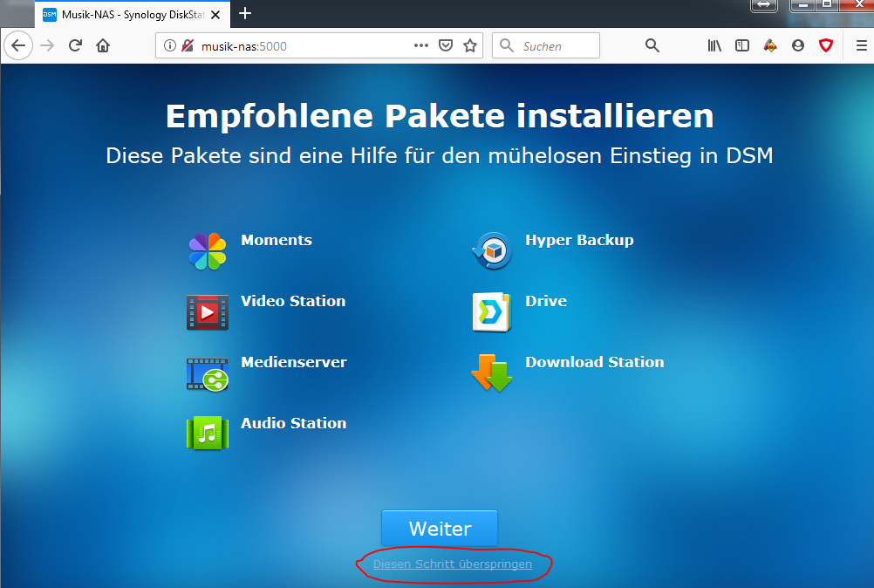Save page to Pocket
This screenshot has width=874, height=588.
(446, 45)
